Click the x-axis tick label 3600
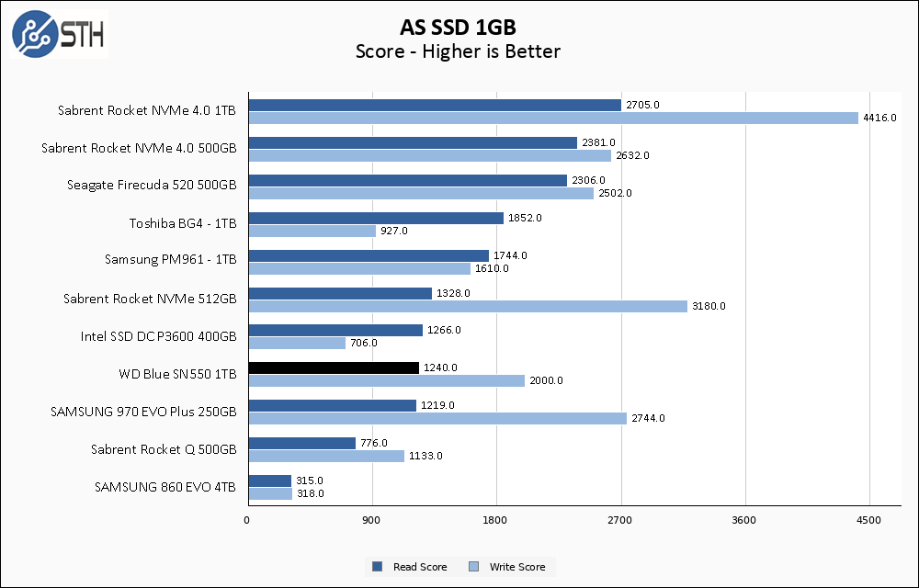 (744, 520)
